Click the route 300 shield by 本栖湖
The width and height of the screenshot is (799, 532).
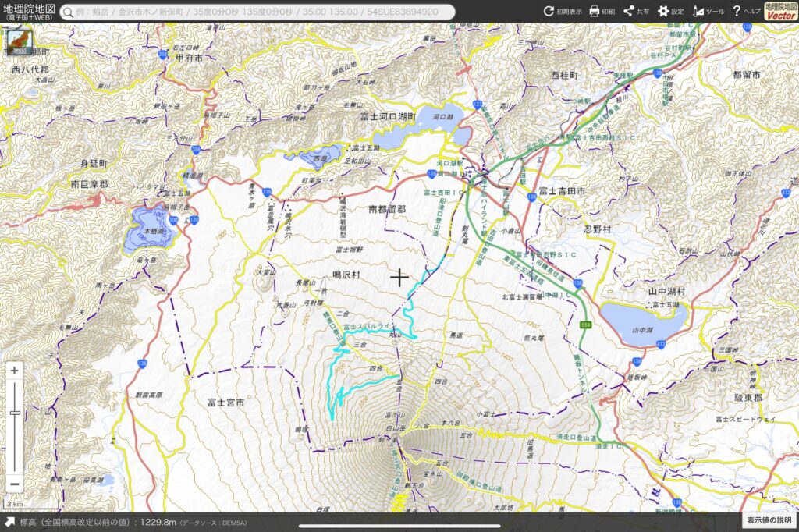coord(173,220)
